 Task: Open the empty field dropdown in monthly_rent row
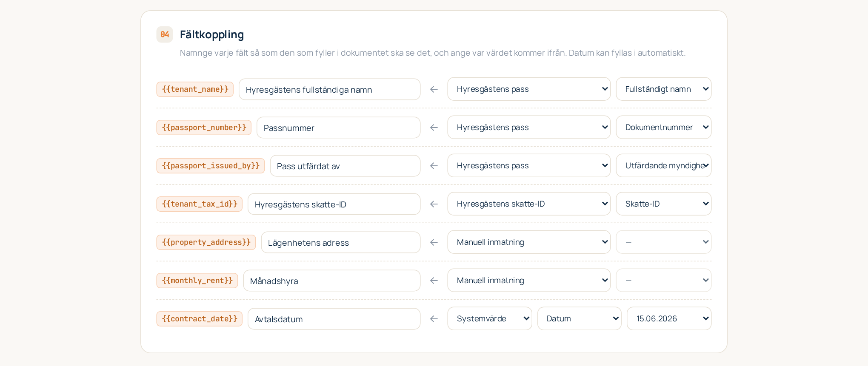(664, 280)
